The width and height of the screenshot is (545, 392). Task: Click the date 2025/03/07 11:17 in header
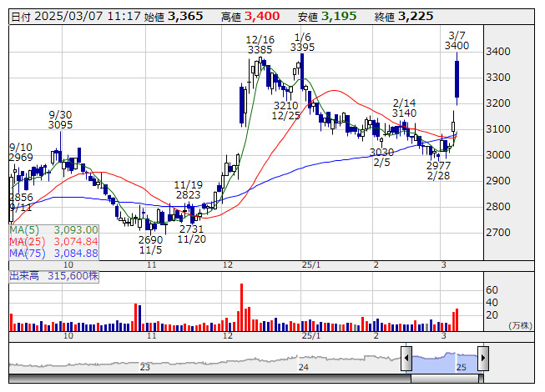click(x=76, y=17)
